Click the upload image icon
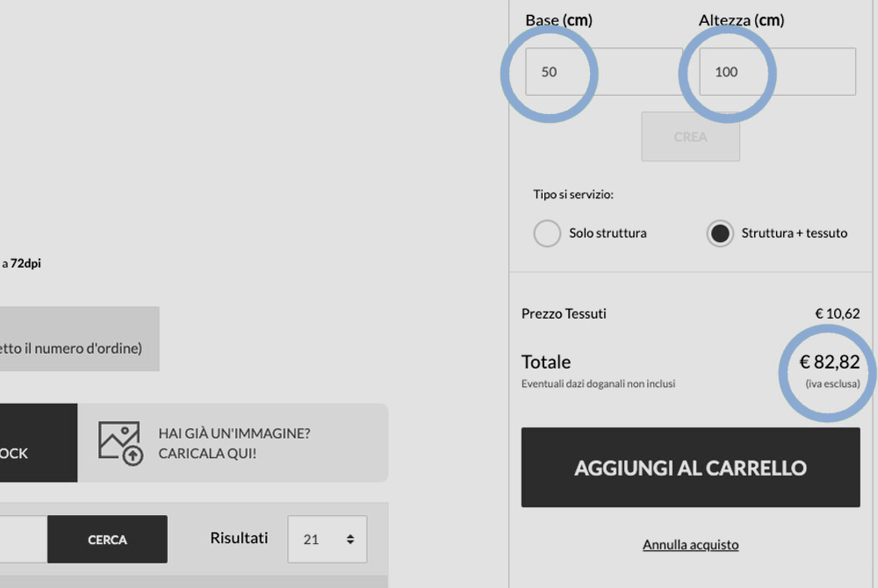The height and width of the screenshot is (588, 878). coord(120,443)
